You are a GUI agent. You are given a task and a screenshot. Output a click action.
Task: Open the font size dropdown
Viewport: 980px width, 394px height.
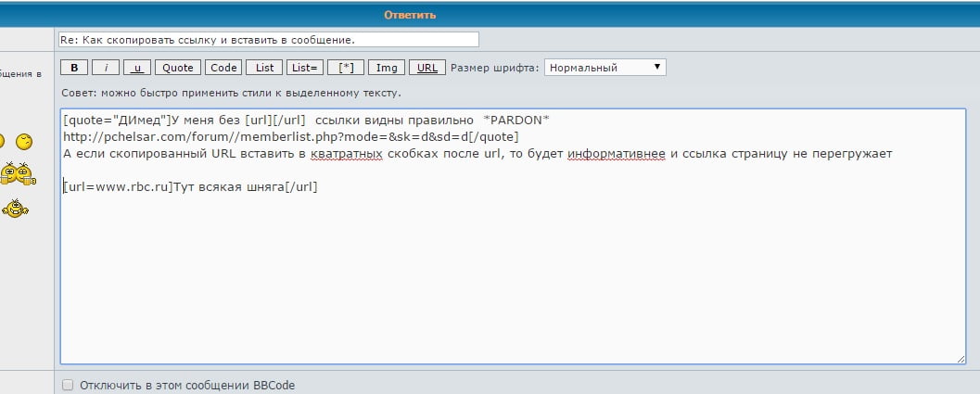[x=605, y=68]
